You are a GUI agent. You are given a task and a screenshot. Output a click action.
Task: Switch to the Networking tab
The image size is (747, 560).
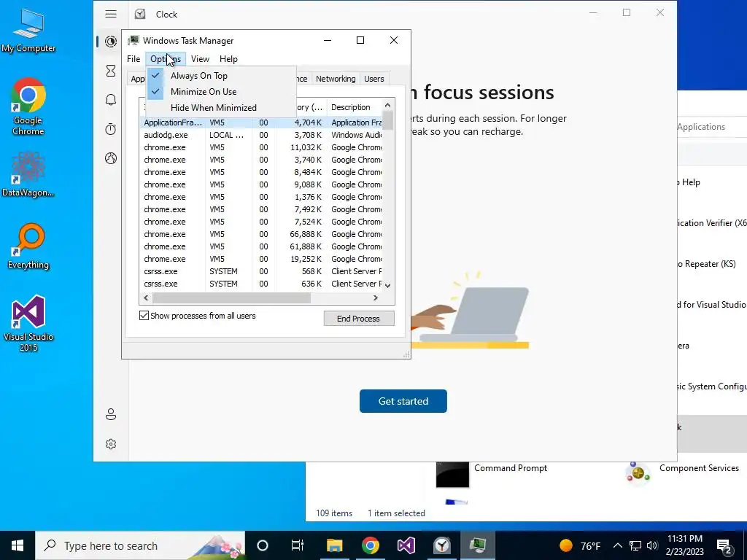pyautogui.click(x=336, y=79)
